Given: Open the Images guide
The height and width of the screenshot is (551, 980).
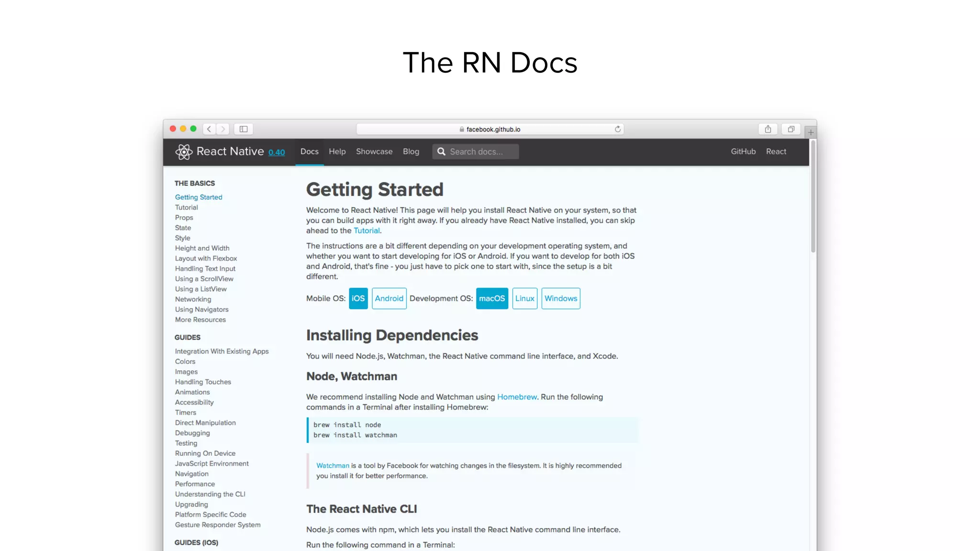Looking at the screenshot, I should (186, 372).
